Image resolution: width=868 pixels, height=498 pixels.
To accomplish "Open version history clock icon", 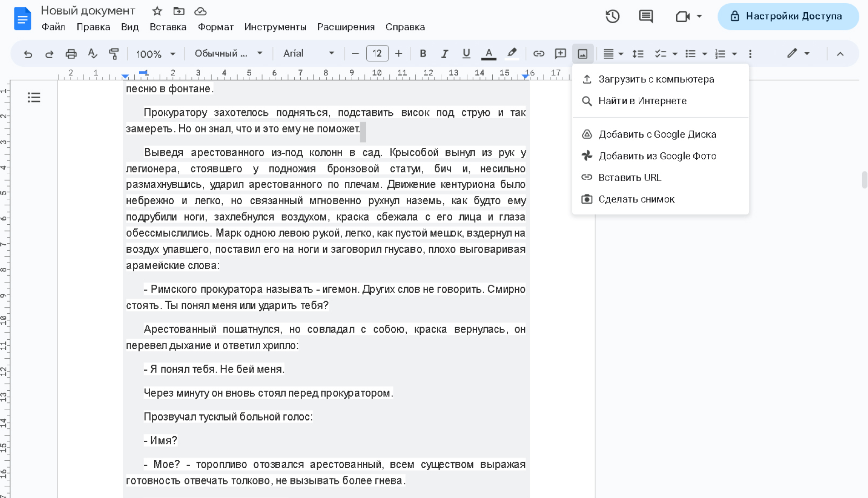I will pyautogui.click(x=612, y=16).
